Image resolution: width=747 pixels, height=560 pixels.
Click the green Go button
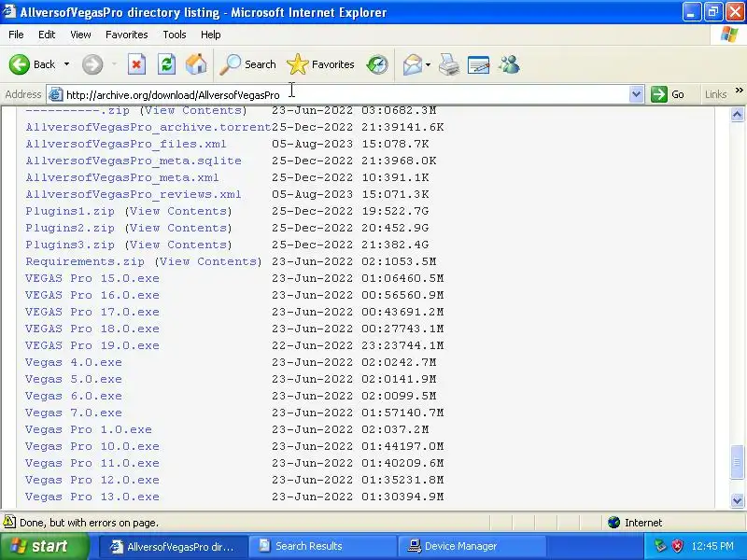coord(668,94)
